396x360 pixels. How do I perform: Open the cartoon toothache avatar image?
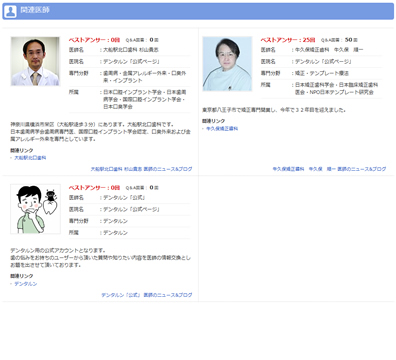pyautogui.click(x=35, y=209)
